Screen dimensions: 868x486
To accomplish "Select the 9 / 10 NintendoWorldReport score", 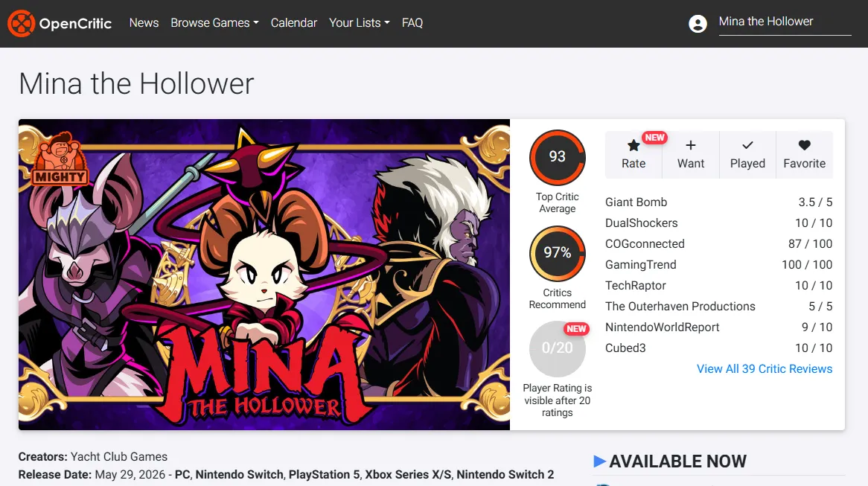I will coord(817,327).
